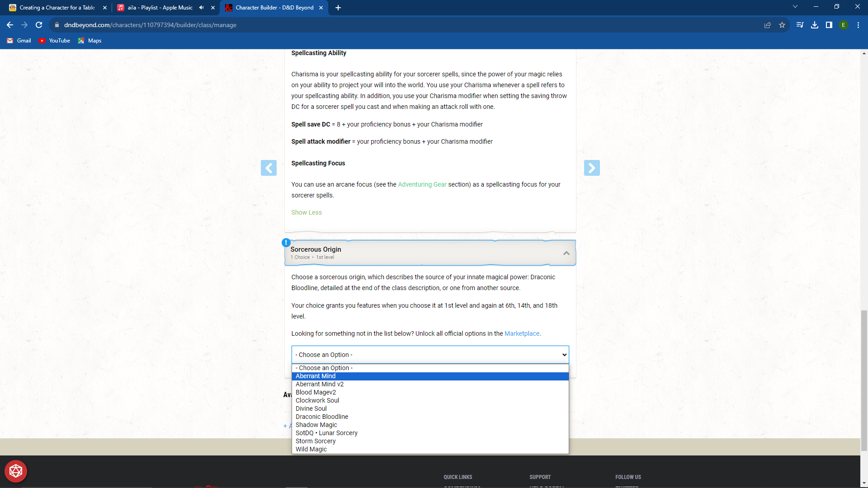Viewport: 868px width, 488px height.
Task: Click the D&D Beyond dice logo
Action: [15, 471]
